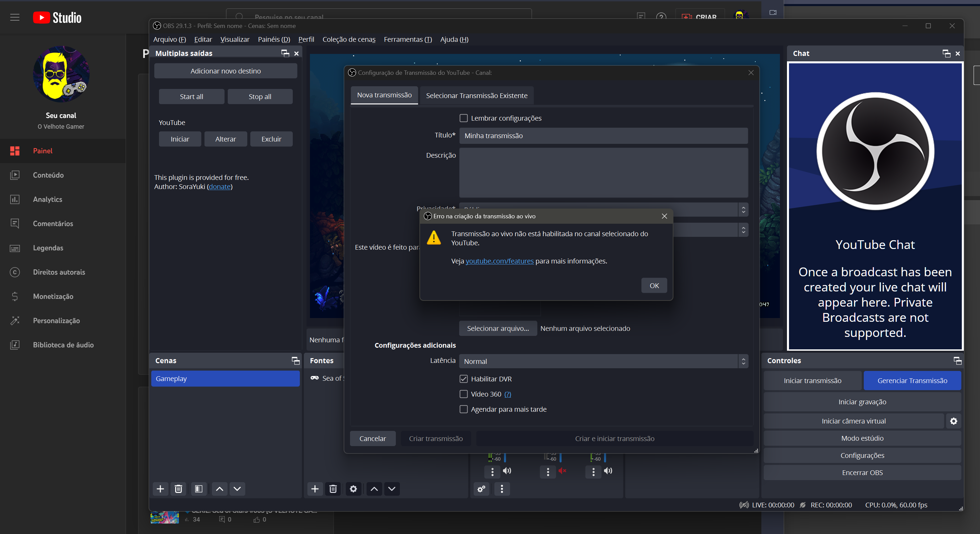The height and width of the screenshot is (534, 980).
Task: Open Painéis menu in OBS
Action: [x=274, y=39]
